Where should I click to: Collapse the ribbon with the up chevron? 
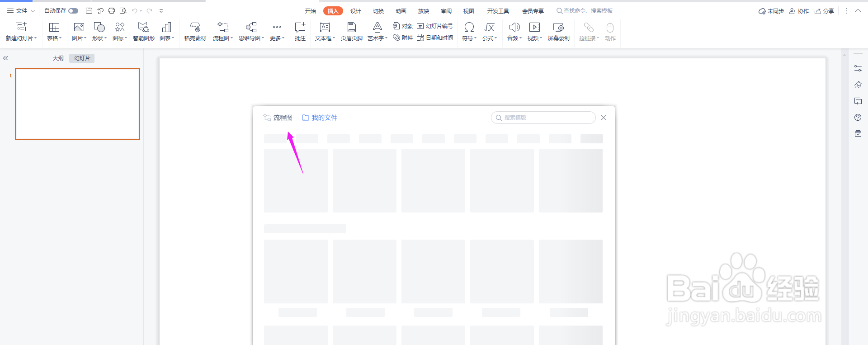click(858, 11)
